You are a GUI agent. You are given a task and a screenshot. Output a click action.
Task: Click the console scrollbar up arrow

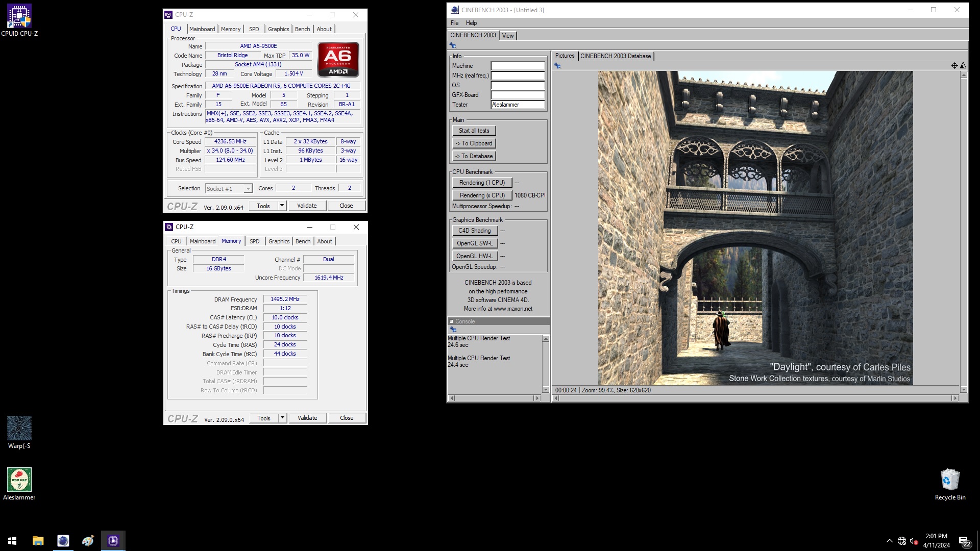(546, 339)
